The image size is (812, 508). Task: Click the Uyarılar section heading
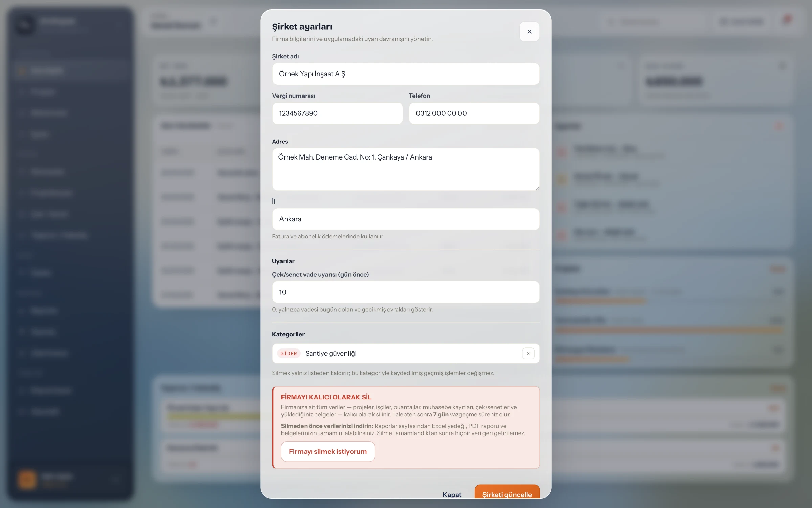(x=283, y=261)
